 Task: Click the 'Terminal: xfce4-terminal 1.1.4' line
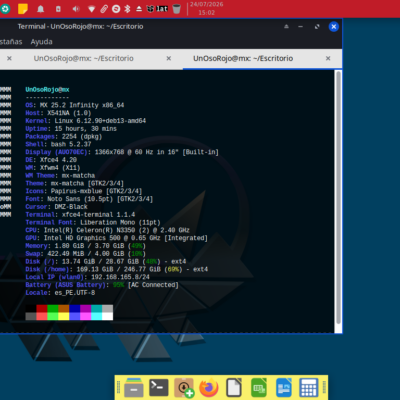(x=80, y=215)
